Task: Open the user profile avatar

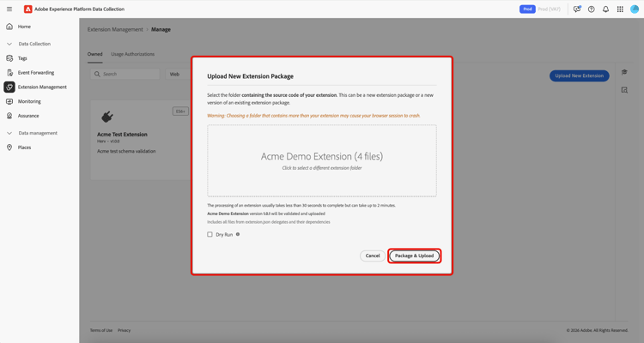Action: pos(635,9)
